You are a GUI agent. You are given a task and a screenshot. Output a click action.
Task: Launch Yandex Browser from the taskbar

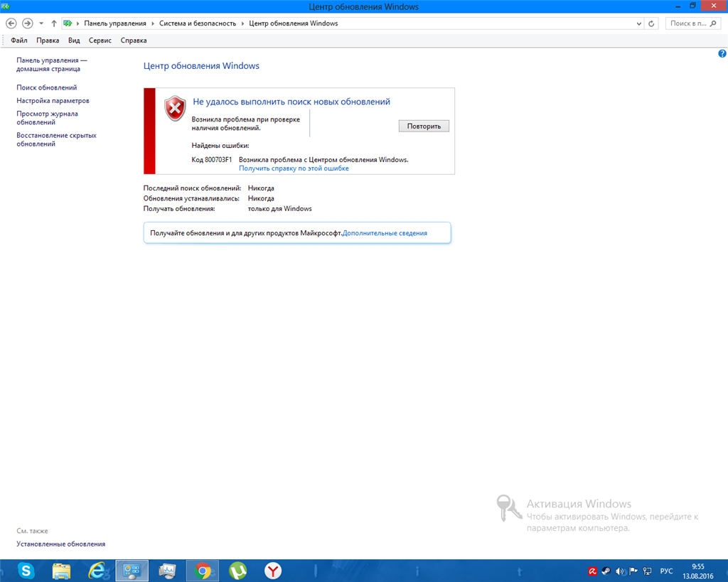point(273,571)
